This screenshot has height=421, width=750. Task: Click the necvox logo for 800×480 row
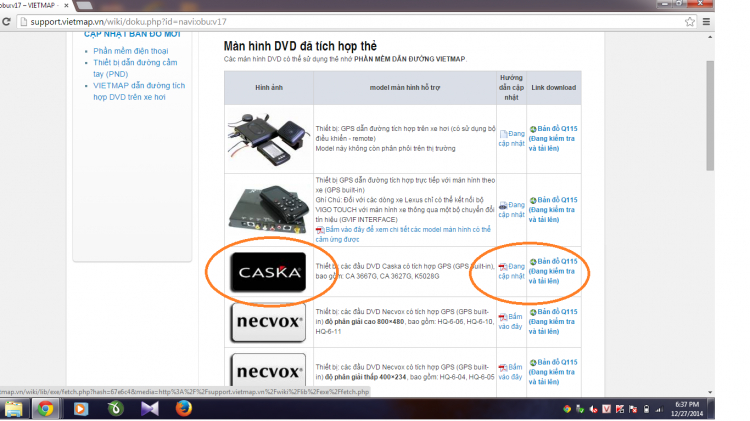pos(268,322)
